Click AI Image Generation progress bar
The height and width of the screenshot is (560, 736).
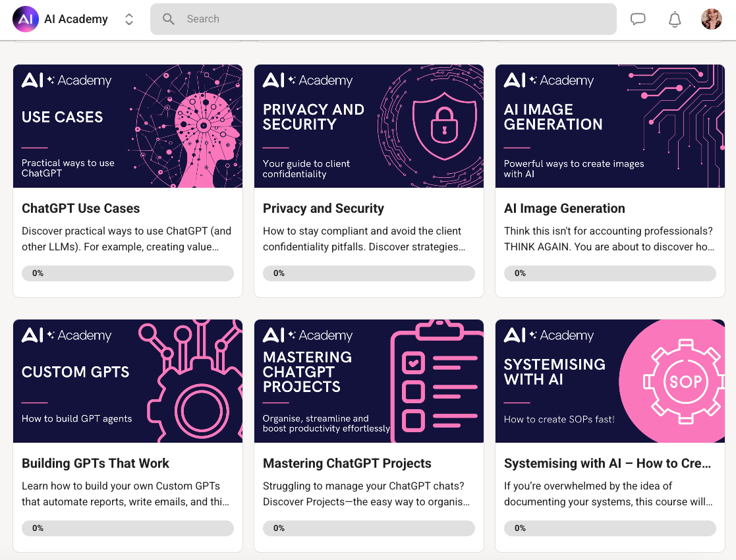(610, 273)
